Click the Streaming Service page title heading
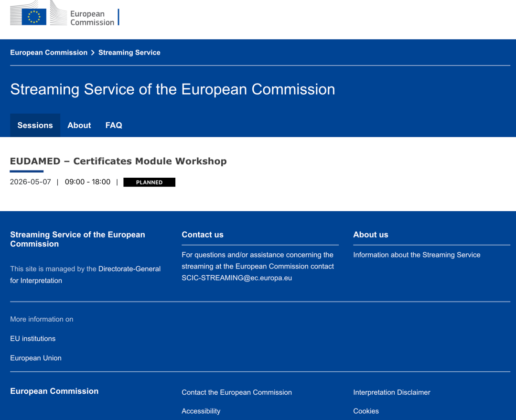Screen dimensions: 516x420 172,89
